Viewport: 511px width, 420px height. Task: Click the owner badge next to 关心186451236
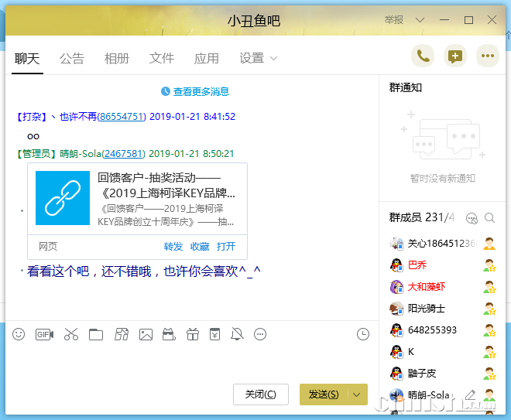coord(489,244)
